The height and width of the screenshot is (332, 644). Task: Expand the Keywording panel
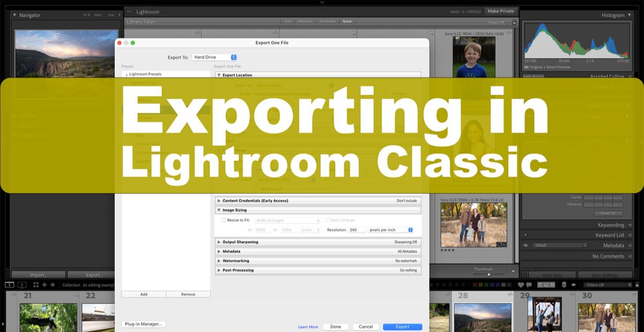pyautogui.click(x=629, y=225)
